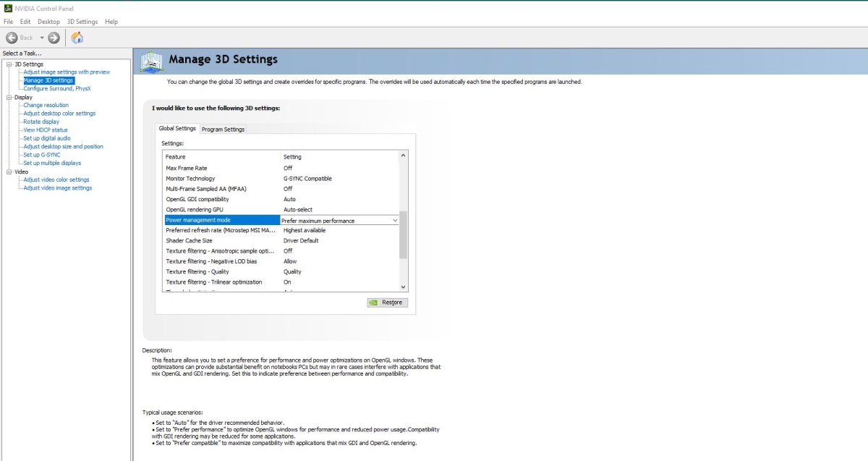Select the Shader Cache Size setting row
868x461 pixels.
(221, 240)
